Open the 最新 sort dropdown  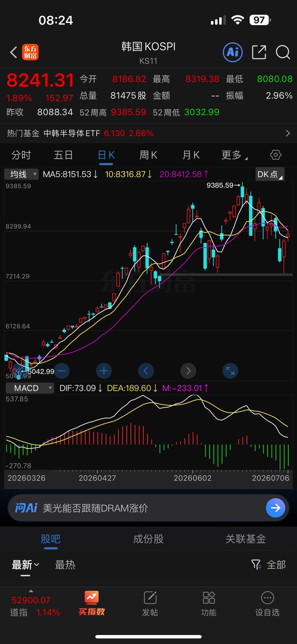click(x=26, y=565)
